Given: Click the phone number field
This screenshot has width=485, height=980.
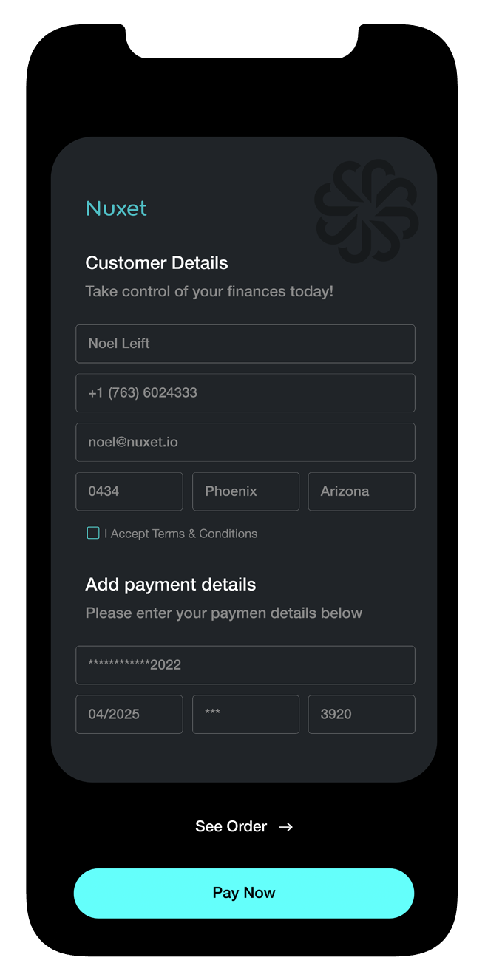Looking at the screenshot, I should pos(245,393).
